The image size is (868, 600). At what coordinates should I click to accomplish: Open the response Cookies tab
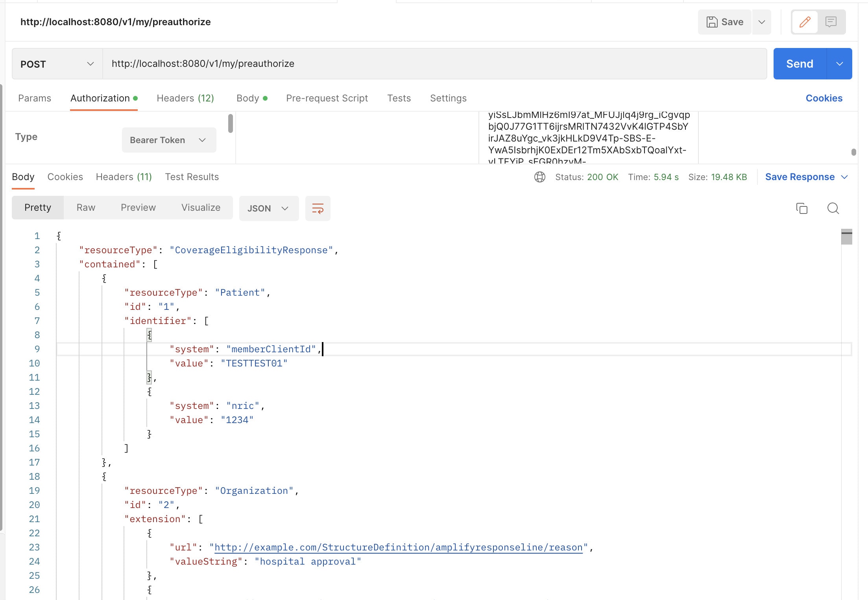click(x=65, y=177)
